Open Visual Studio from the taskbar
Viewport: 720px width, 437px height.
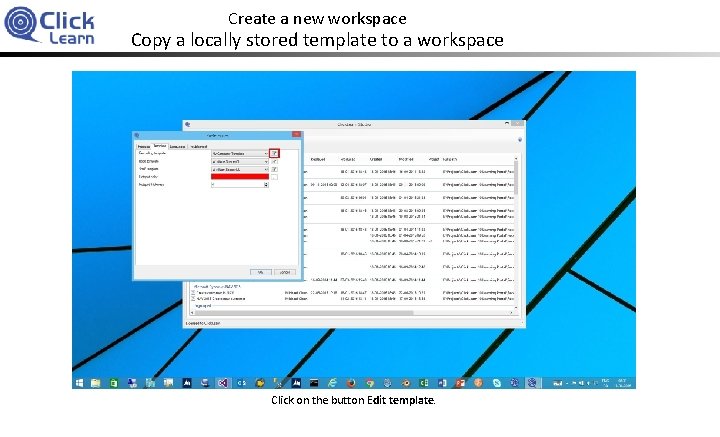(224, 383)
